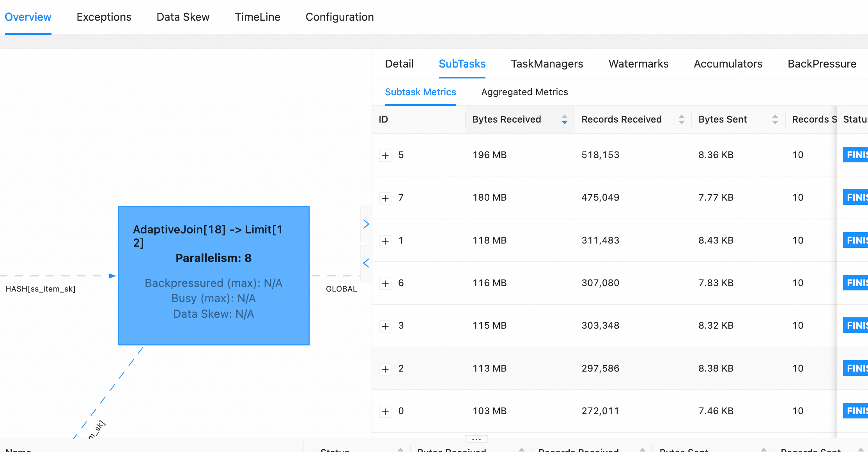Expand subtask row with ID 6
This screenshot has height=452, width=868.
(x=385, y=283)
